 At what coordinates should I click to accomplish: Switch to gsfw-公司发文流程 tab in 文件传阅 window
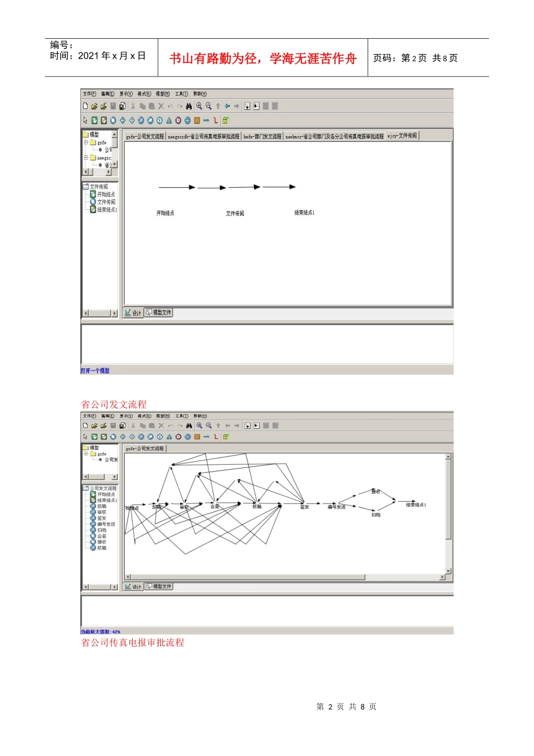[x=145, y=137]
